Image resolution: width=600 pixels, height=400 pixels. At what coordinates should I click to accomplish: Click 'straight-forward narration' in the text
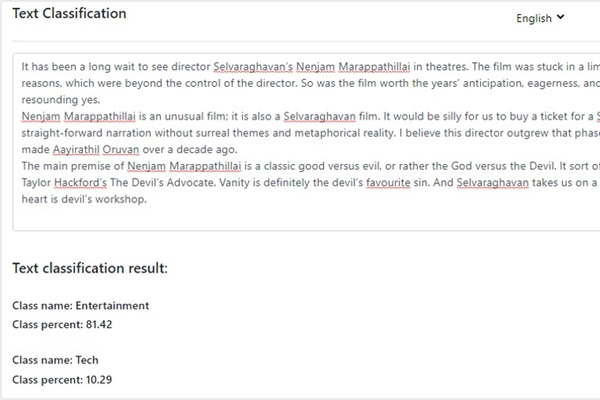point(90,131)
